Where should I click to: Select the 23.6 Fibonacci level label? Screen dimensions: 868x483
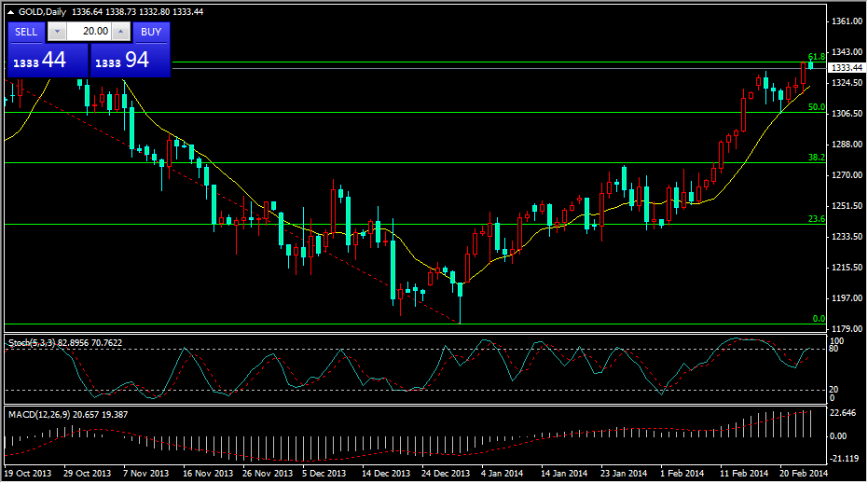[x=816, y=219]
